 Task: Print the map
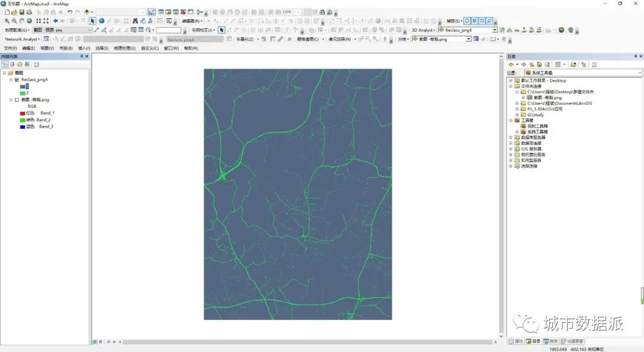click(x=29, y=12)
